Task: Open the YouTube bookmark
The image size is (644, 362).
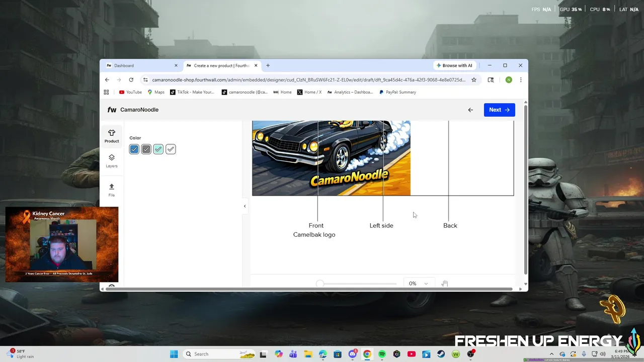Action: (130, 92)
